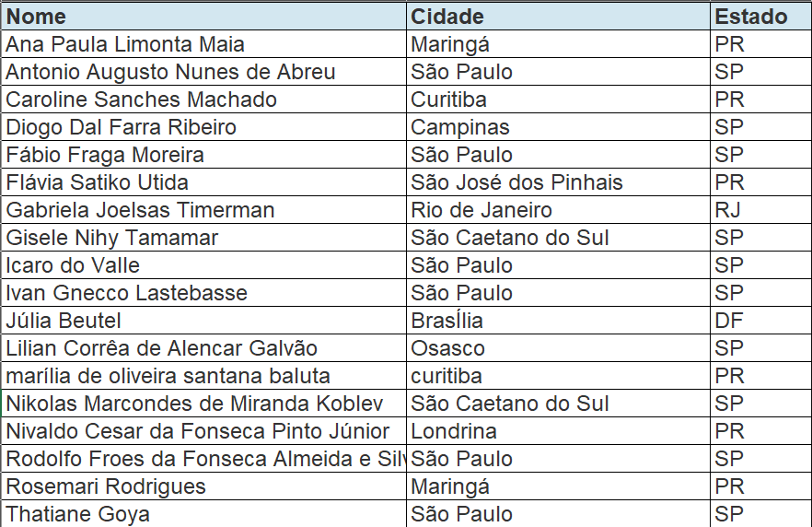Select the RJ state cell
Viewport: 812px width, 527px height.
[x=727, y=210]
